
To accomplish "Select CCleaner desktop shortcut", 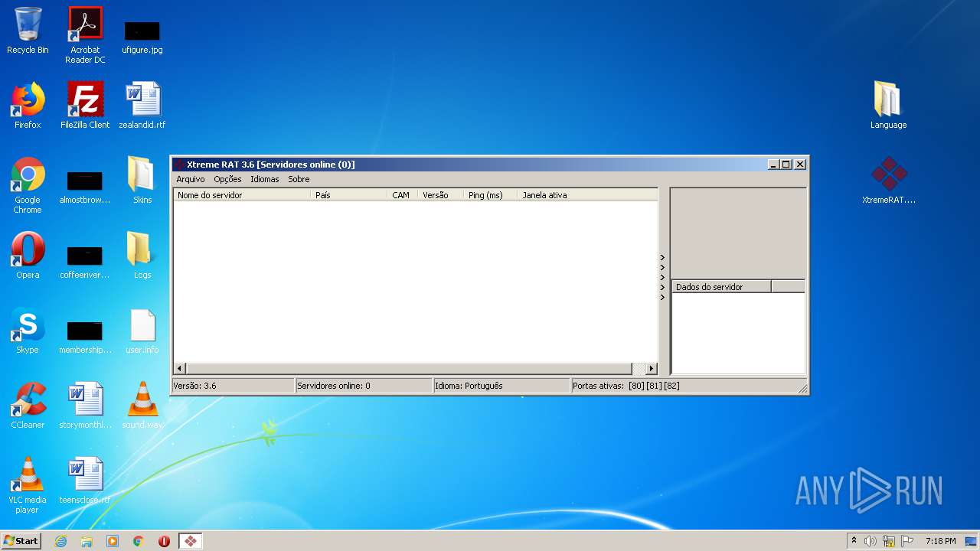I will point(28,406).
